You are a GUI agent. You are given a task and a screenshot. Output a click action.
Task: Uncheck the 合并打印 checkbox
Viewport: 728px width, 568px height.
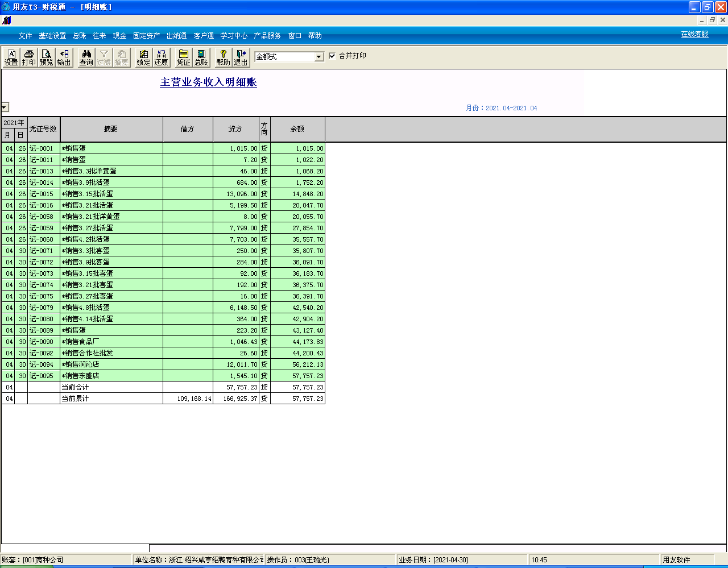(x=332, y=56)
